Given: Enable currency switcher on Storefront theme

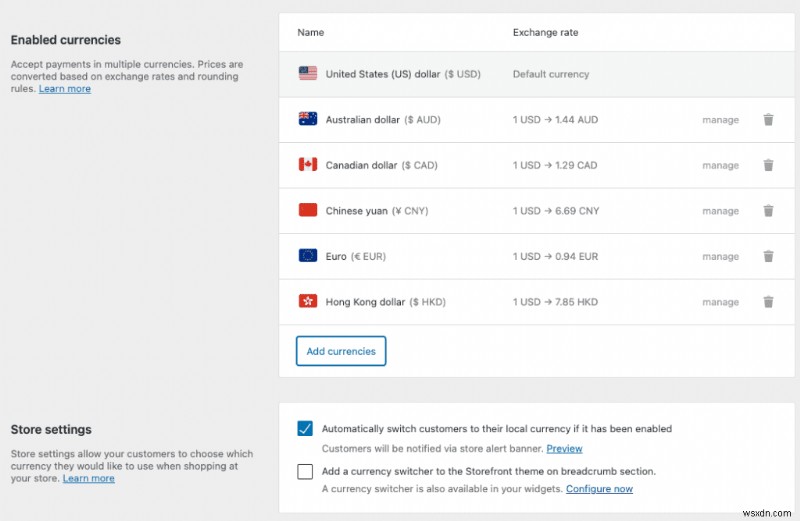Looking at the screenshot, I should [x=305, y=471].
